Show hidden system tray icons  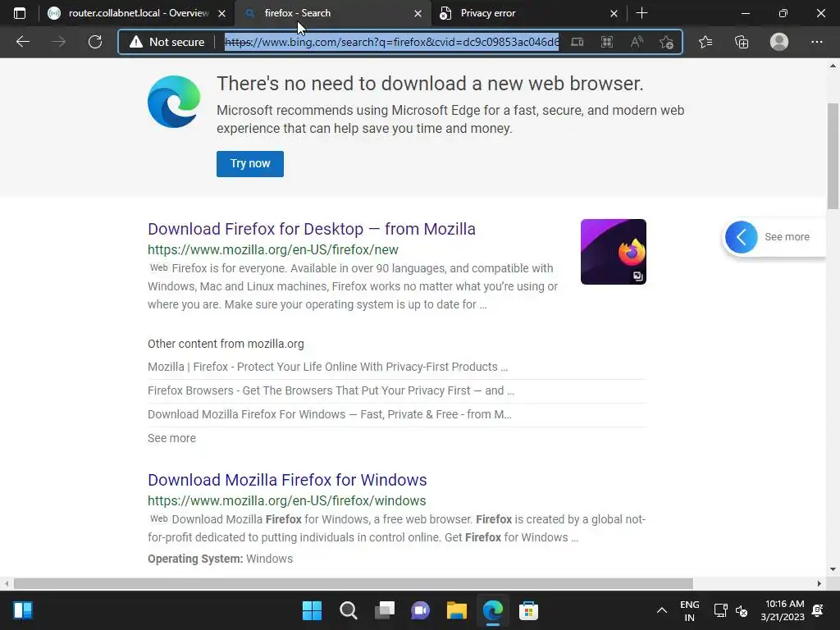[662, 610]
